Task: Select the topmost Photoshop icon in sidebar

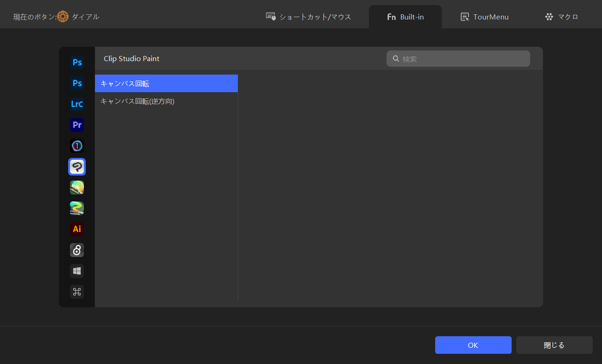Action: coord(77,62)
